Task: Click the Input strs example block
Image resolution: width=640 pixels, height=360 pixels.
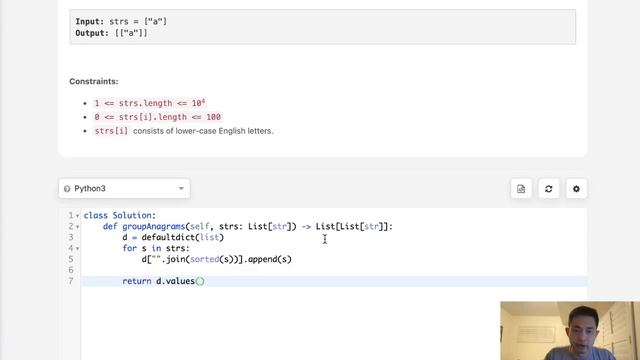Action: 322,27
